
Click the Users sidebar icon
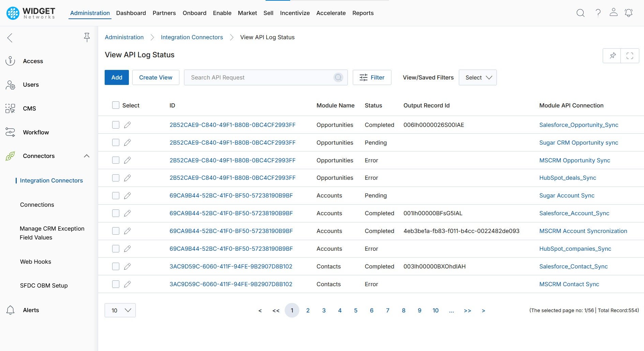(x=10, y=85)
